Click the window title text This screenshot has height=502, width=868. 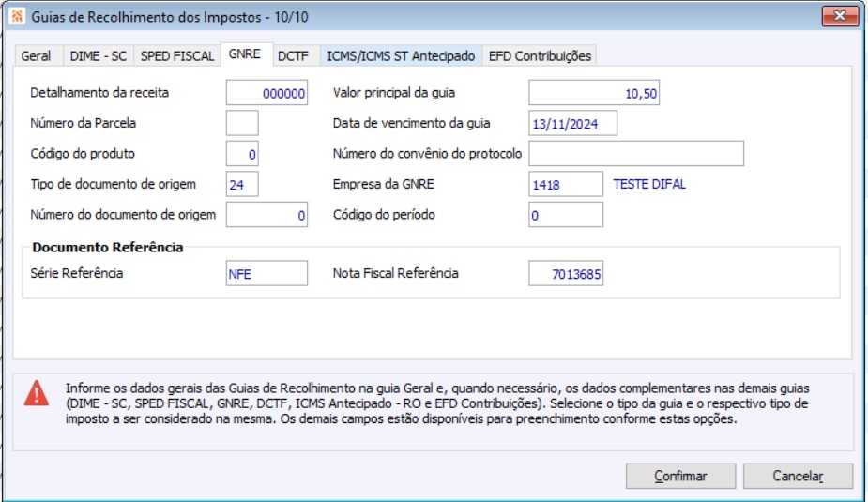coord(170,17)
